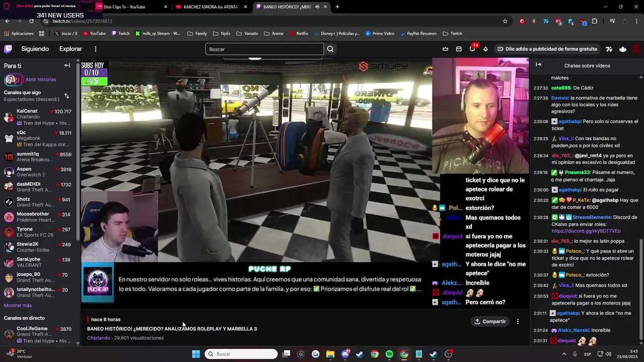Open dasMEHDI channel in sidebar
The height and width of the screenshot is (362, 644).
(38, 187)
